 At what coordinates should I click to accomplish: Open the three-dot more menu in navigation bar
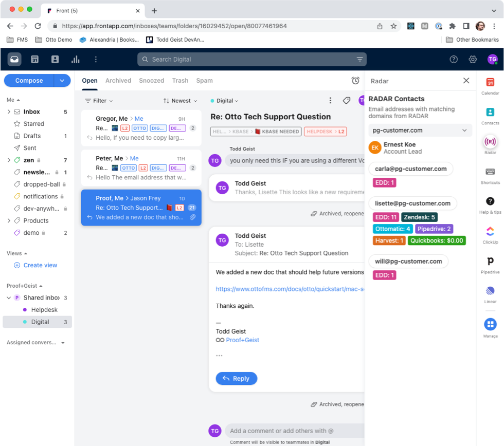tap(96, 60)
